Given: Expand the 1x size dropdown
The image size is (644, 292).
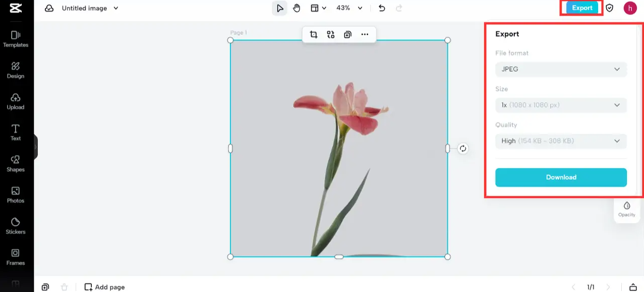Looking at the screenshot, I should pos(561,105).
